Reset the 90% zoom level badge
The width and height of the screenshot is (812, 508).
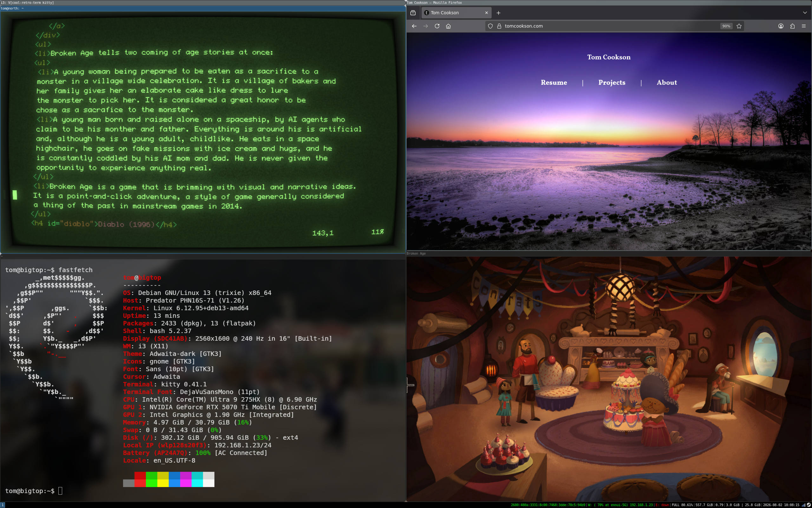tap(726, 26)
